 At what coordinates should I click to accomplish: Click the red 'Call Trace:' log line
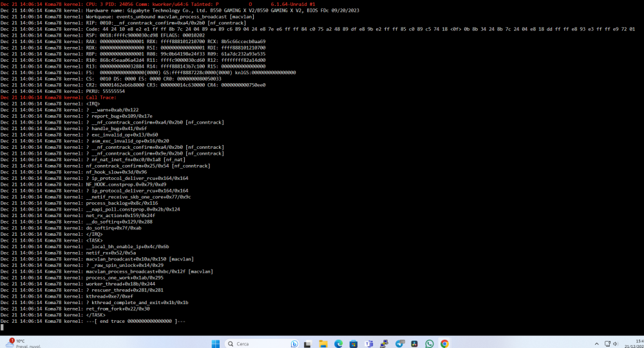59,97
